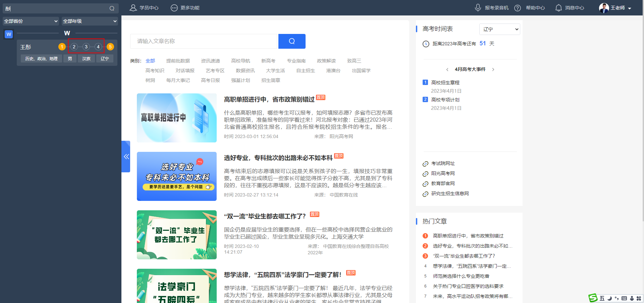Select the 新高考 category tab
Screen dimensions: 644x303
268,61
